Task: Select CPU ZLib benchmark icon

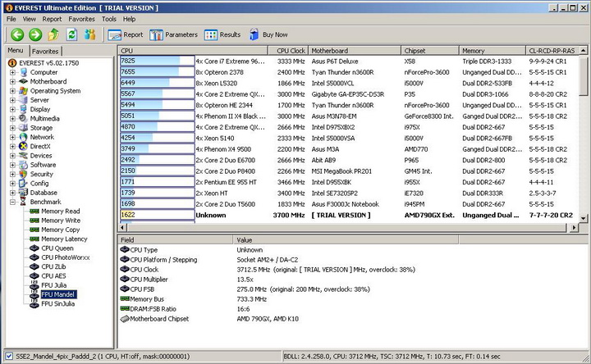Action: click(x=34, y=266)
